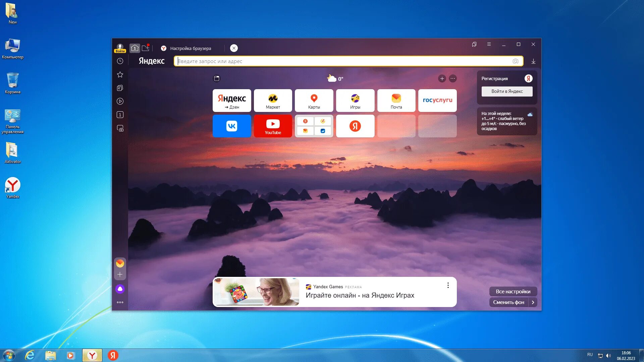Image resolution: width=644 pixels, height=362 pixels.
Task: Click Войти в Яндекс button
Action: [x=507, y=92]
